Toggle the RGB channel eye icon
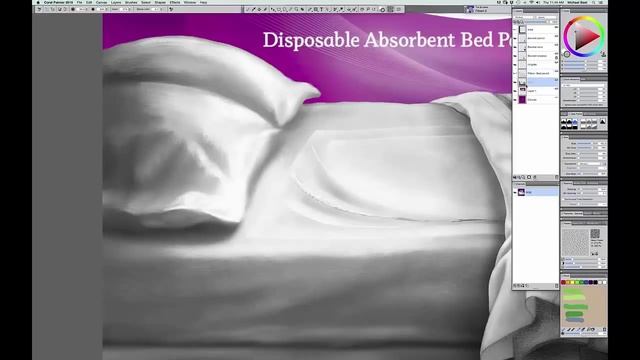This screenshot has height=360, width=640. tap(515, 192)
